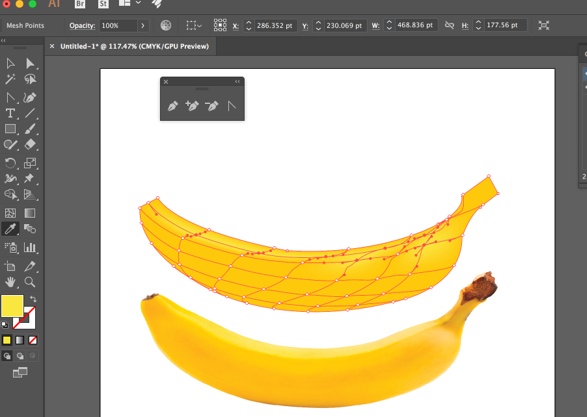Screen dimensions: 587x417
Task: Adjust the Y position stepper
Action: pos(318,25)
